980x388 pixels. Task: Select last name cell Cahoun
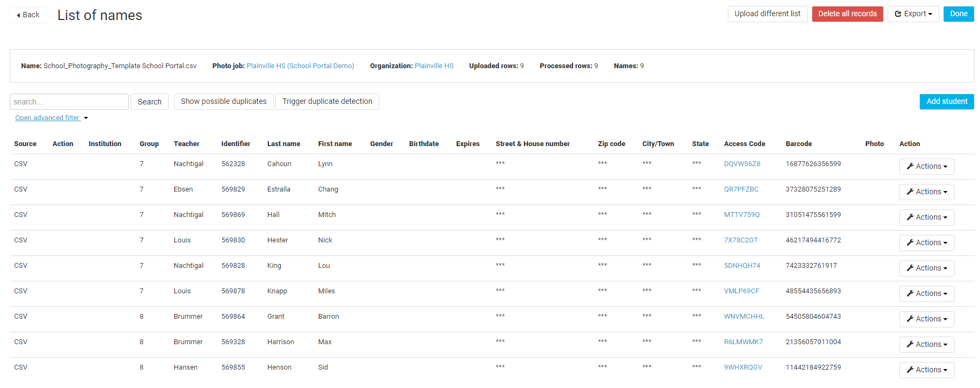point(279,164)
